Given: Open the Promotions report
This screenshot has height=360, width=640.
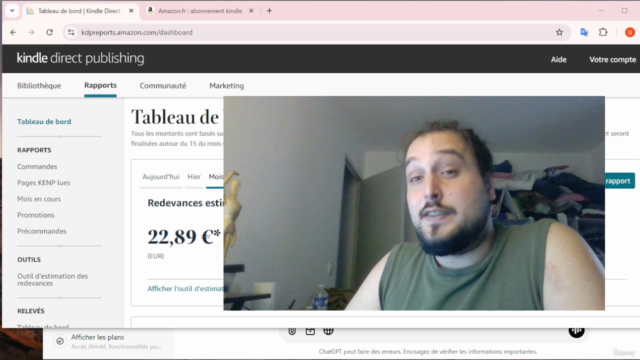Looking at the screenshot, I should [x=36, y=215].
